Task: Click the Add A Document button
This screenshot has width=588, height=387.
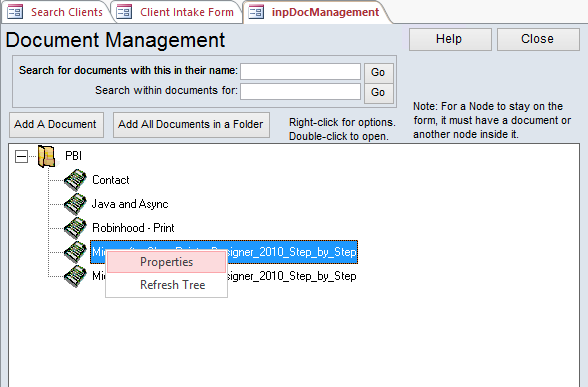Action: (56, 124)
